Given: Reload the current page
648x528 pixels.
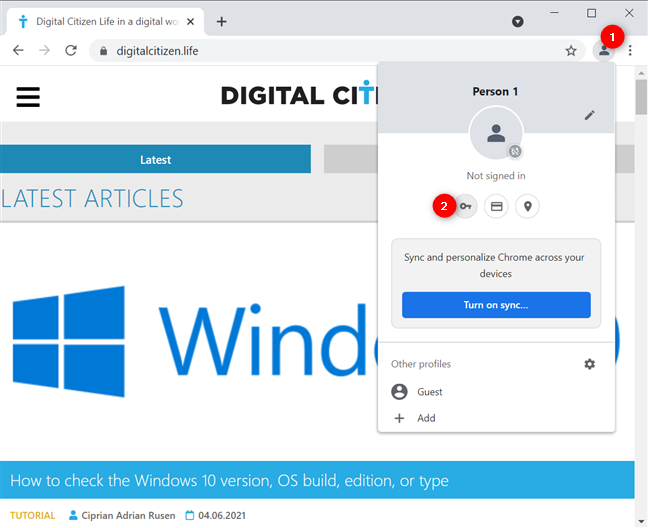Looking at the screenshot, I should click(x=71, y=50).
